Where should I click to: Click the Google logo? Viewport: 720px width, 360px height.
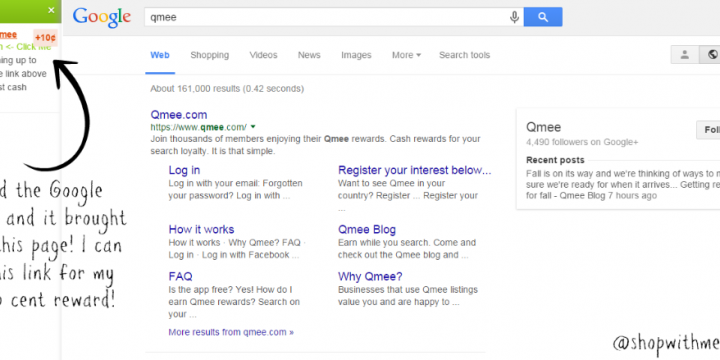click(101, 17)
